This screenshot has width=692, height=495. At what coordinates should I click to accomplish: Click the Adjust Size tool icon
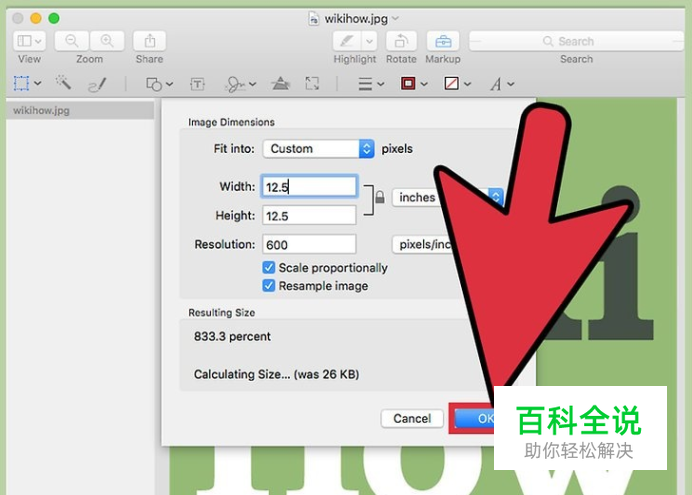click(x=312, y=83)
